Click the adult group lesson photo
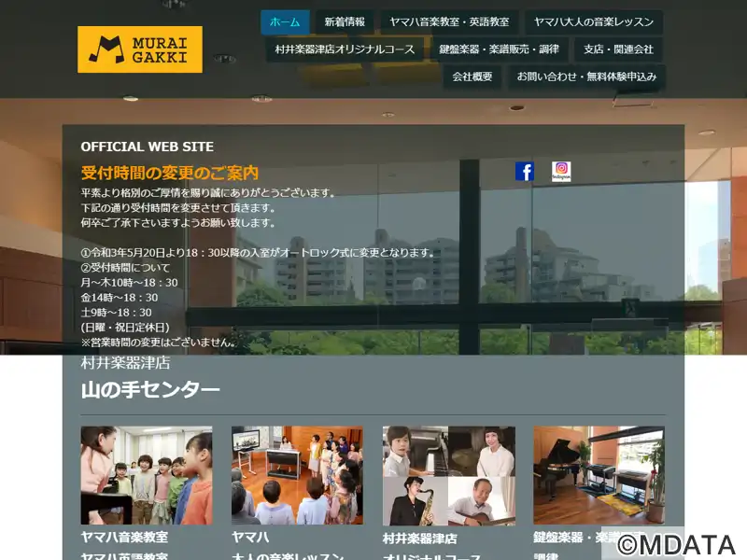Viewport: 747px width, 560px height. pyautogui.click(x=297, y=475)
